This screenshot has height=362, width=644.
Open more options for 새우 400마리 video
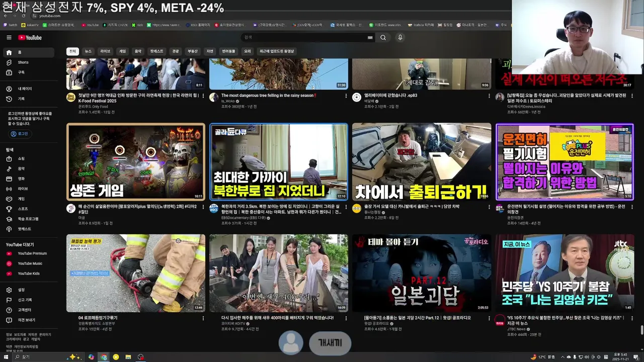point(346,318)
